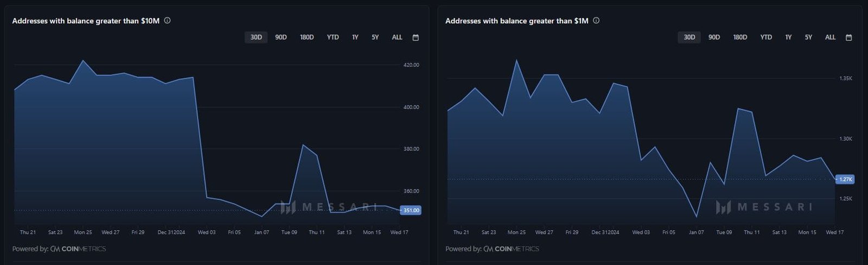The height and width of the screenshot is (265, 868).
Task: Click 'Jan 07' date in $1M chart
Action: coord(697,232)
